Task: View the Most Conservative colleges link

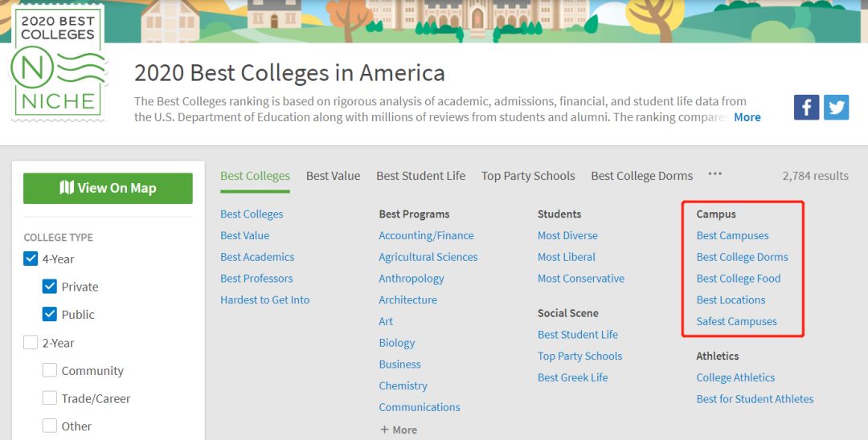Action: tap(581, 279)
